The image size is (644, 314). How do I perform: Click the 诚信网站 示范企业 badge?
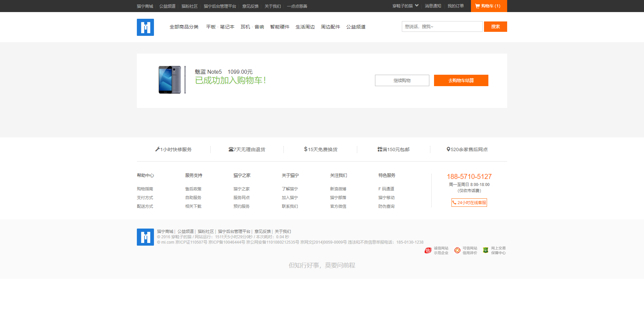pyautogui.click(x=436, y=251)
